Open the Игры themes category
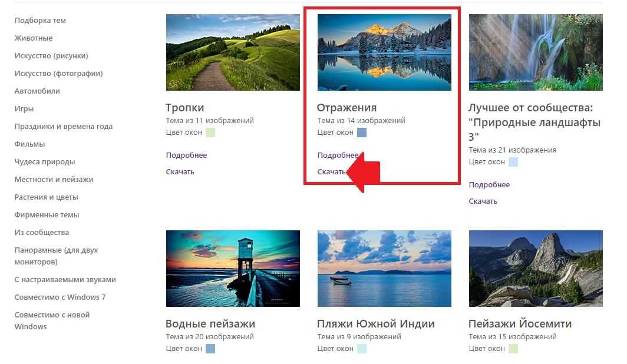627x364 pixels. (24, 109)
